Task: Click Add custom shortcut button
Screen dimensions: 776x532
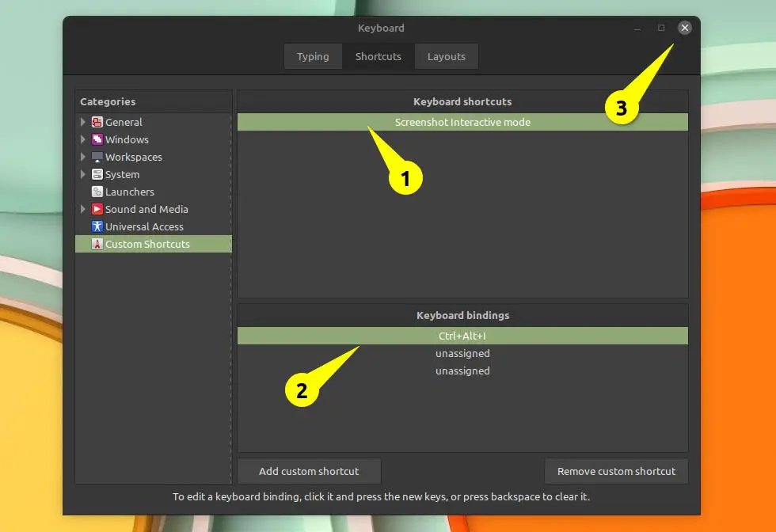Action: [309, 471]
